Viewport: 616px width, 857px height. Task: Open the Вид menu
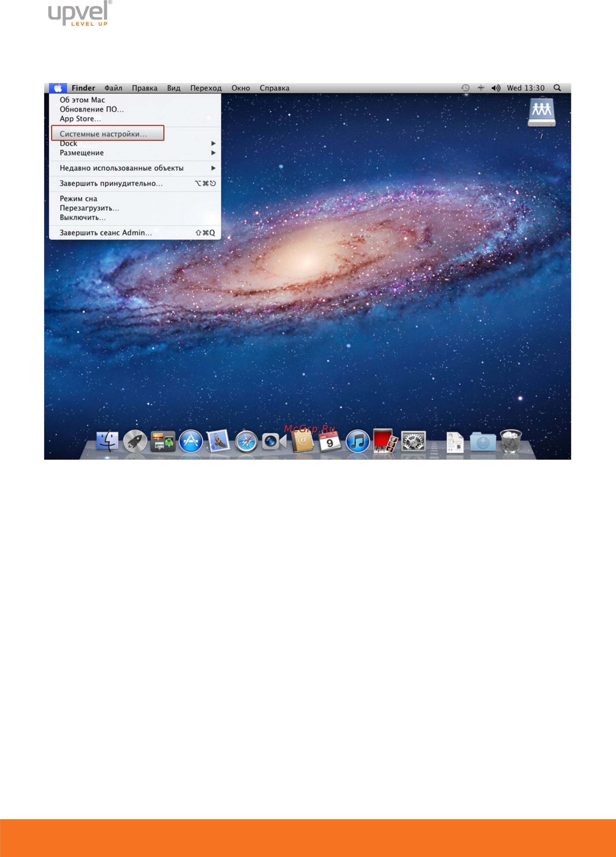click(x=174, y=88)
